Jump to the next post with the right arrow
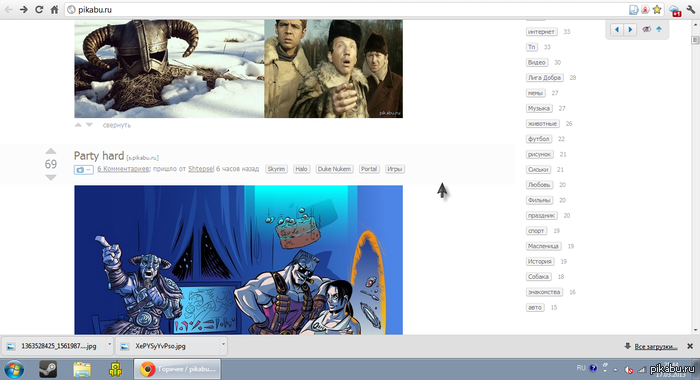This screenshot has height=380, width=700. click(x=630, y=29)
